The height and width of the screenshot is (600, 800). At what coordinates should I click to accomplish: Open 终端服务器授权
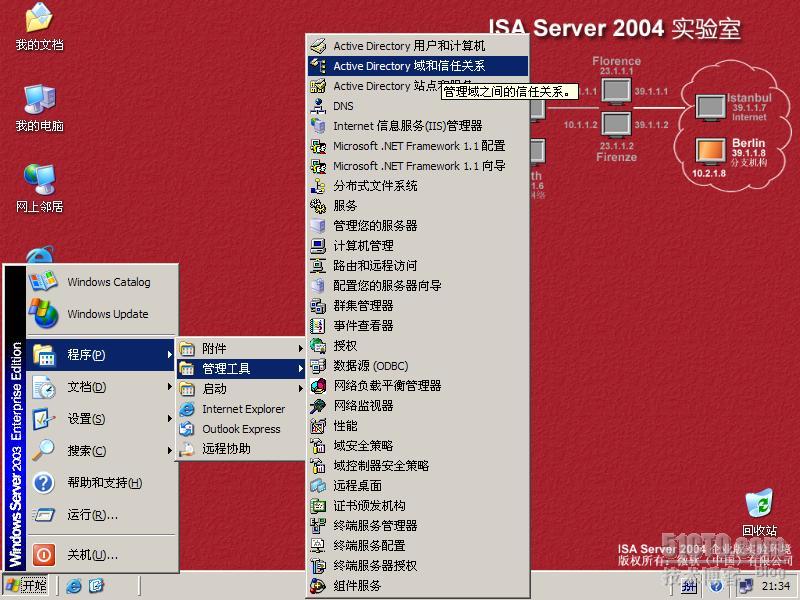[x=418, y=566]
